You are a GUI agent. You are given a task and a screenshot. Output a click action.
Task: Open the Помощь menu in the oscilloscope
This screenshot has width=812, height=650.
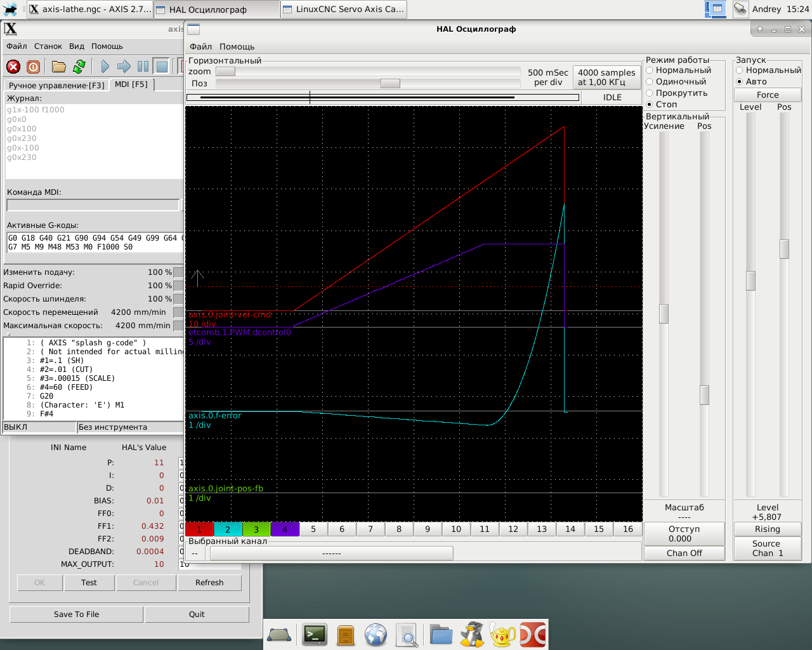[x=237, y=46]
